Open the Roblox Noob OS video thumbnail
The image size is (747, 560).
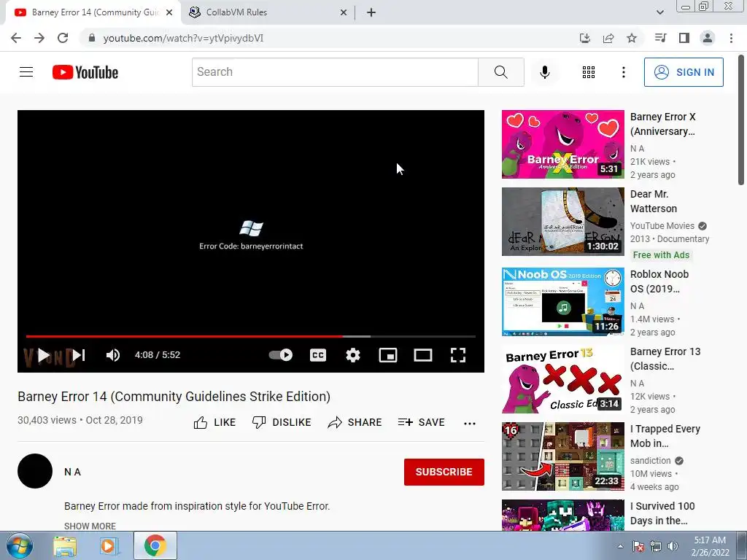[562, 301]
